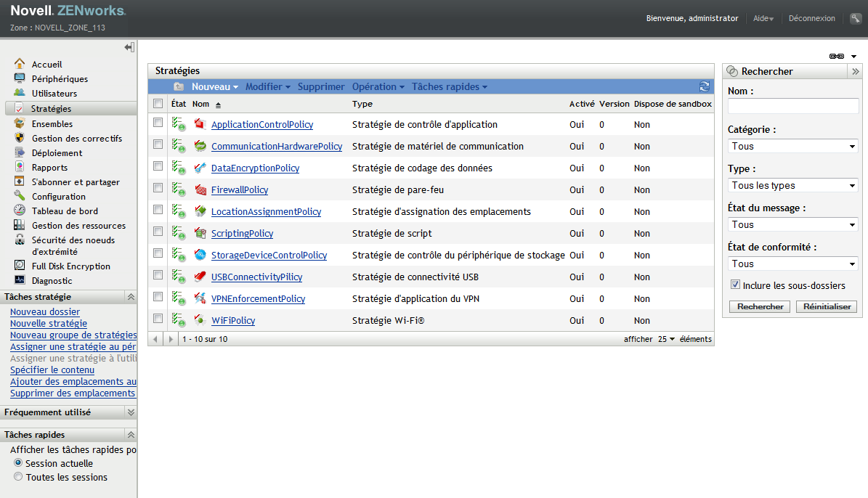
Task: Click the Nom search input field
Action: 793,106
